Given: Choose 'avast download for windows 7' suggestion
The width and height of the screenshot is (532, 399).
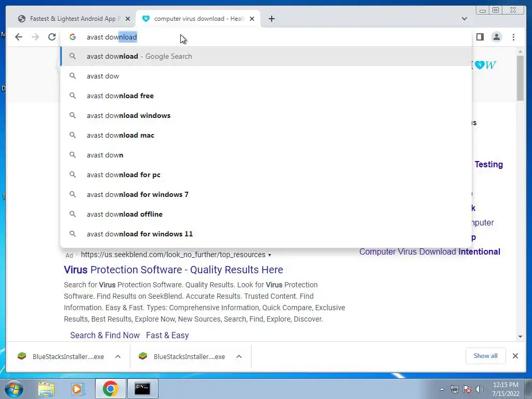Looking at the screenshot, I should point(266,194).
